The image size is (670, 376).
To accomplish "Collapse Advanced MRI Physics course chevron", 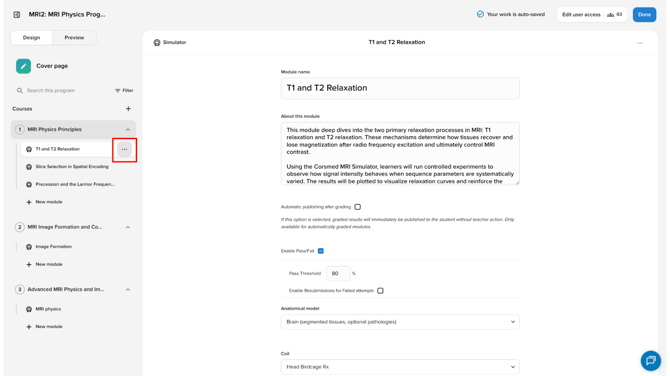I will pyautogui.click(x=128, y=290).
